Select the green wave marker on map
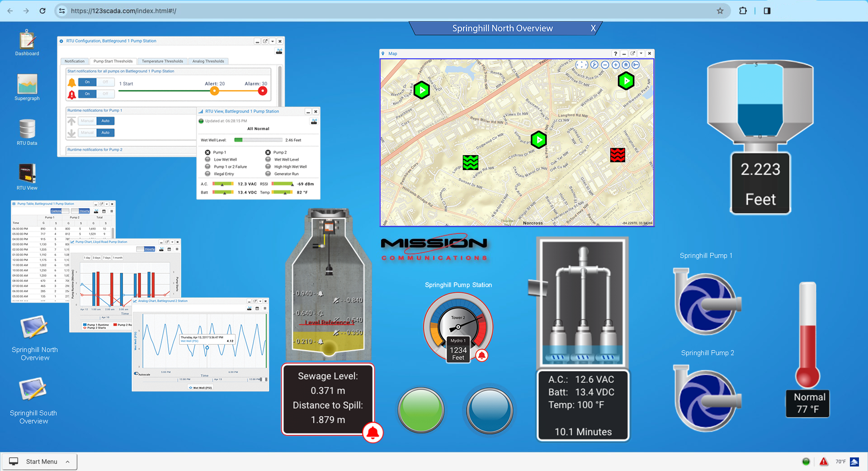This screenshot has width=868, height=471. [x=470, y=162]
